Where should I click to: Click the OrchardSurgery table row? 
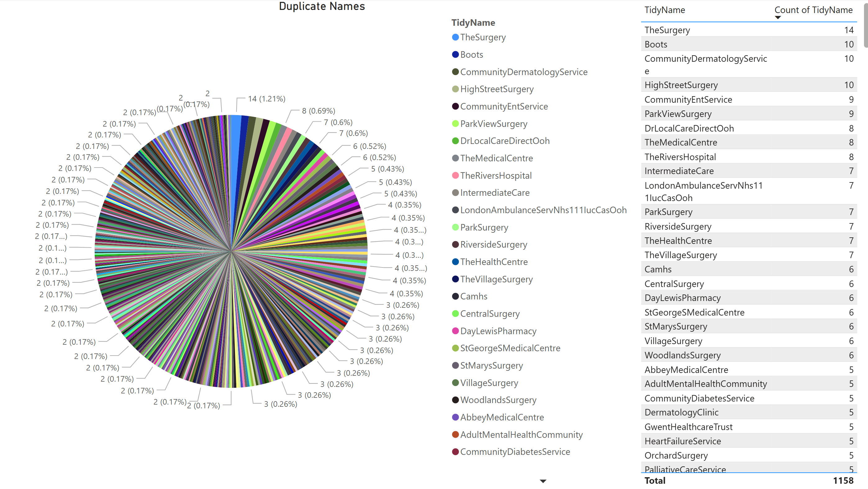[749, 456]
